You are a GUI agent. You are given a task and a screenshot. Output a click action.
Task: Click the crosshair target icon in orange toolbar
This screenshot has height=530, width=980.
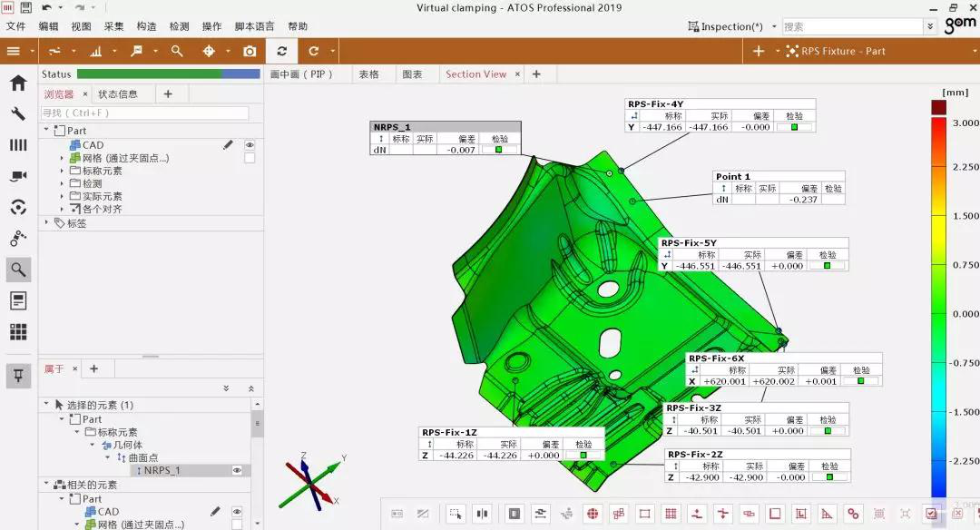click(209, 51)
